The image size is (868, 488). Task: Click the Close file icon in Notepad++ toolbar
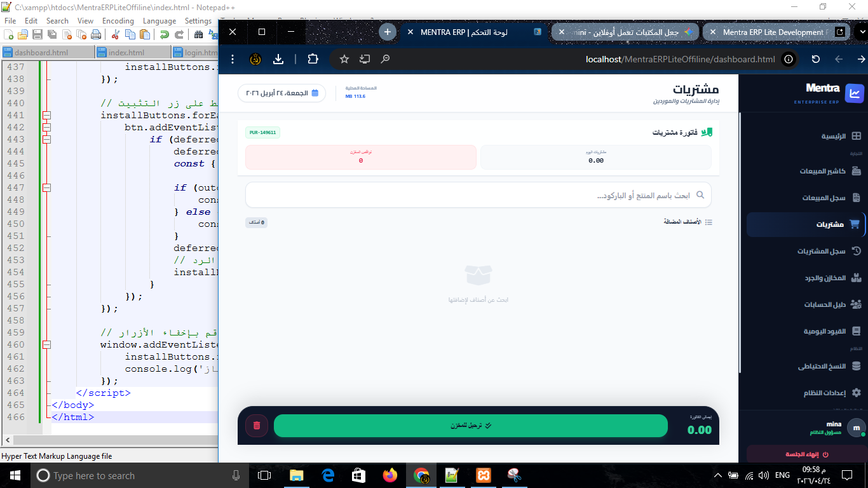coord(65,34)
